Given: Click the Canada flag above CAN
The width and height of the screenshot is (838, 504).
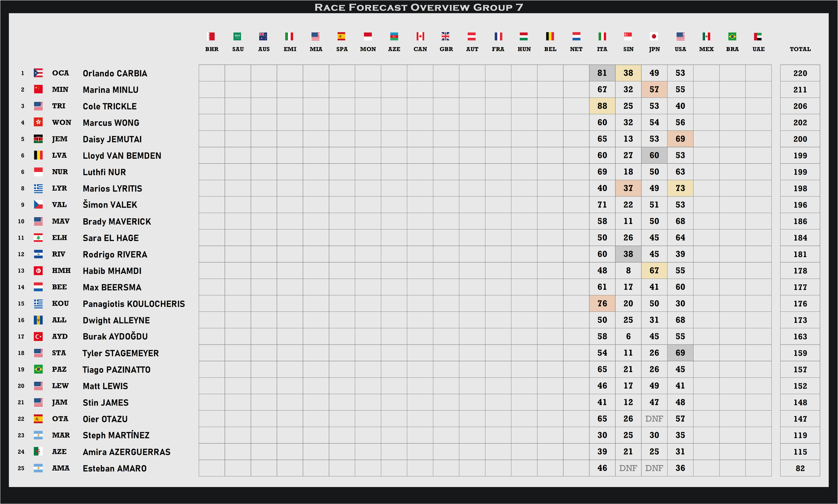Looking at the screenshot, I should pos(420,36).
